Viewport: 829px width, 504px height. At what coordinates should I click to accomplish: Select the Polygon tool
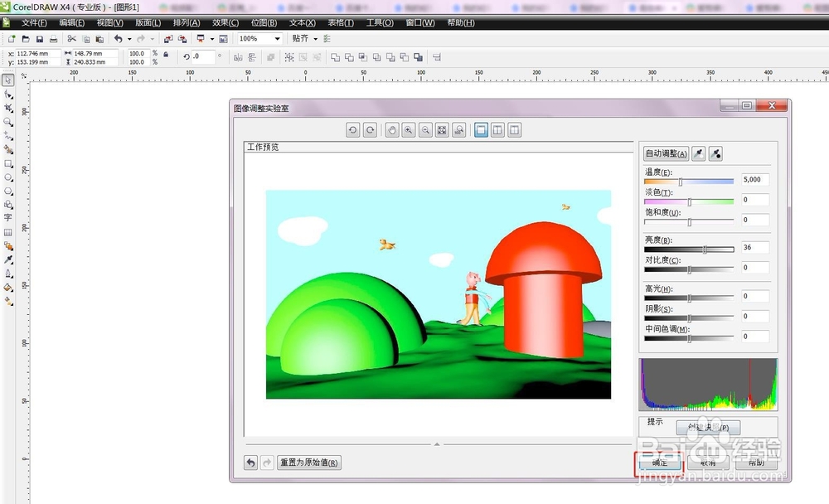pyautogui.click(x=8, y=191)
